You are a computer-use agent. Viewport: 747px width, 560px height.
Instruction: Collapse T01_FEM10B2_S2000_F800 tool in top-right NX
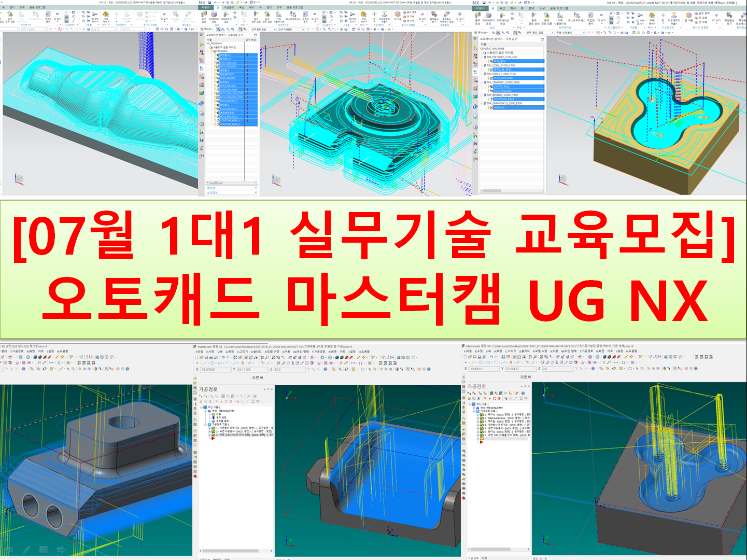[482, 82]
